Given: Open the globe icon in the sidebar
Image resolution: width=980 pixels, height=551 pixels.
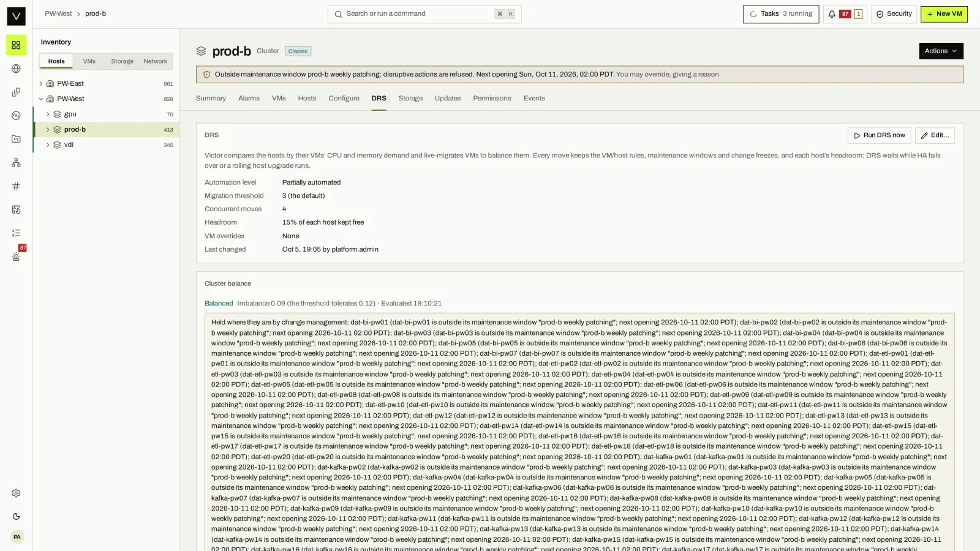Looking at the screenshot, I should (x=16, y=69).
